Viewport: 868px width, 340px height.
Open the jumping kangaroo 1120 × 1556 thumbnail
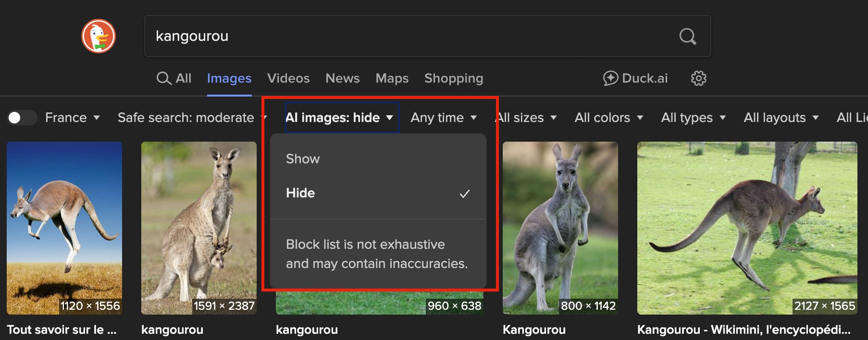(64, 228)
